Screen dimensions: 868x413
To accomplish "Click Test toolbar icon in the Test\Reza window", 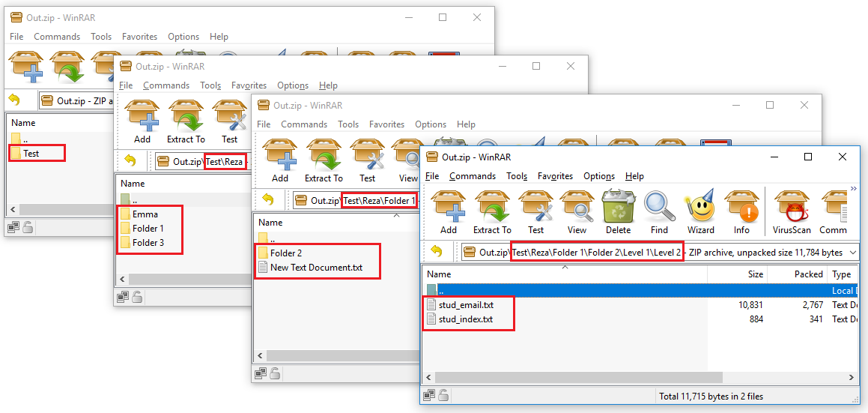I will pos(230,122).
